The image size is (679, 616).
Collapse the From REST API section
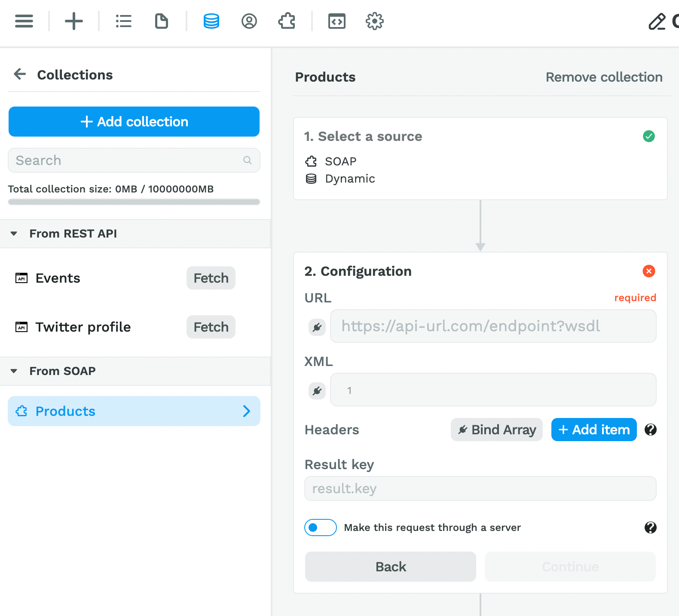pos(14,234)
